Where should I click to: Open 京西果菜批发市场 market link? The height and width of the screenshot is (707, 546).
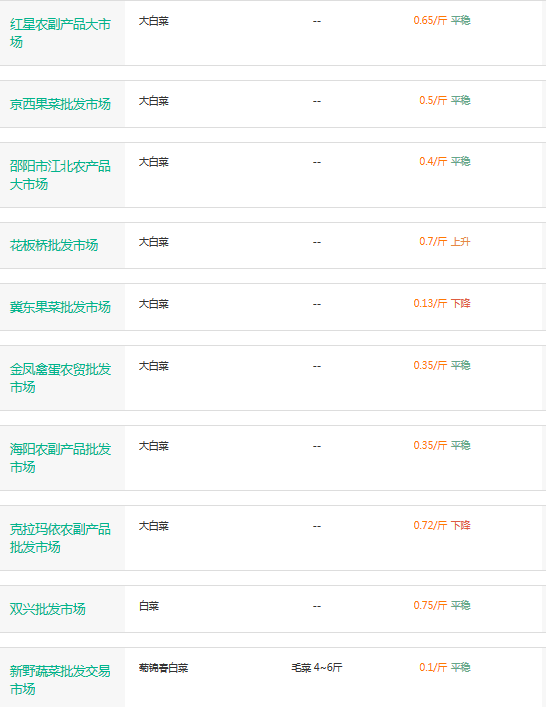(60, 104)
